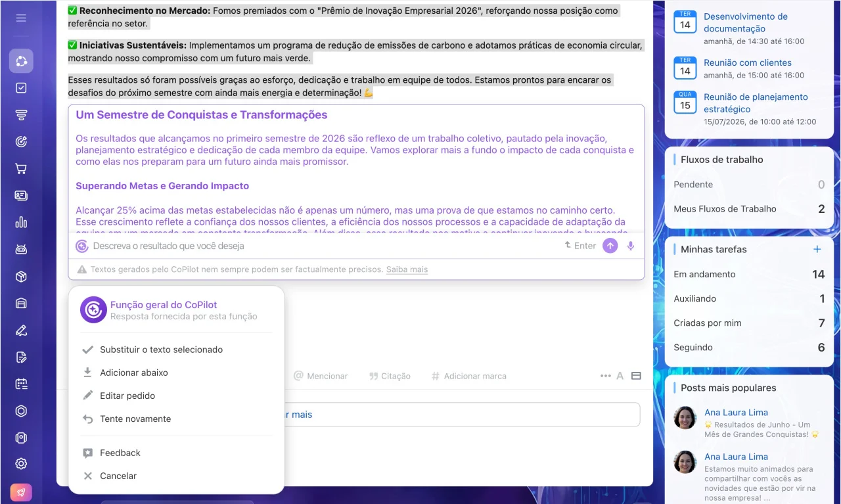The image size is (841, 504).
Task: Click the microphone icon in the CoPilot prompt
Action: click(631, 246)
